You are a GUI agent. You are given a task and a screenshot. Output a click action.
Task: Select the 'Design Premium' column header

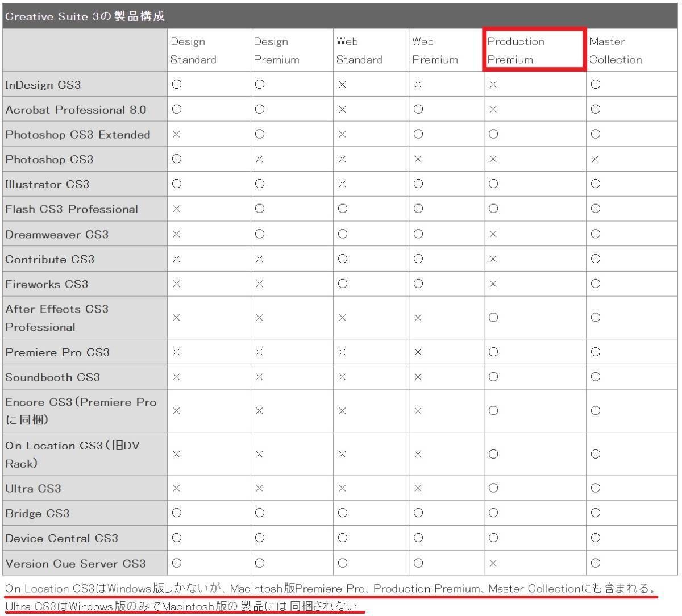point(276,50)
